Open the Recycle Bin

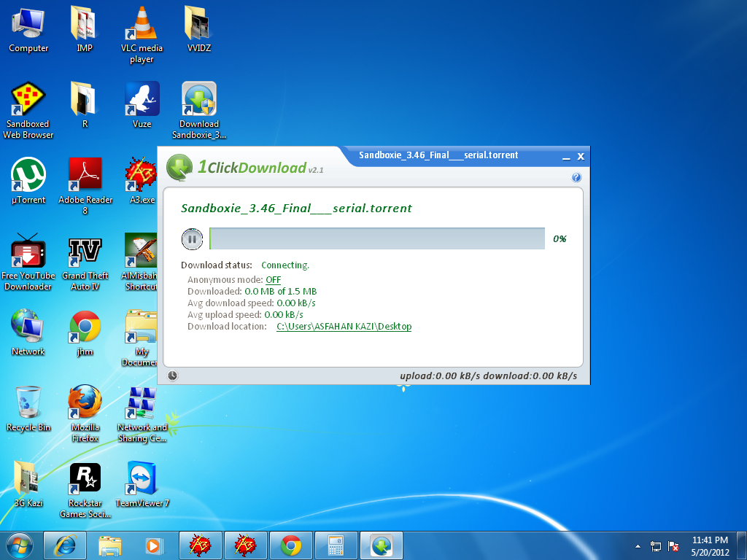(28, 402)
